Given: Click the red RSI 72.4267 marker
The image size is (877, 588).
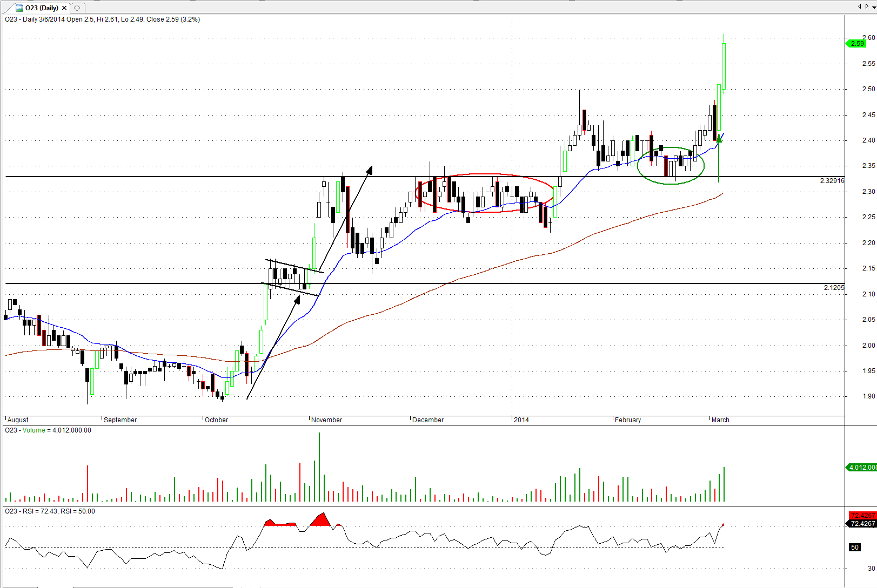Looking at the screenshot, I should 862,516.
